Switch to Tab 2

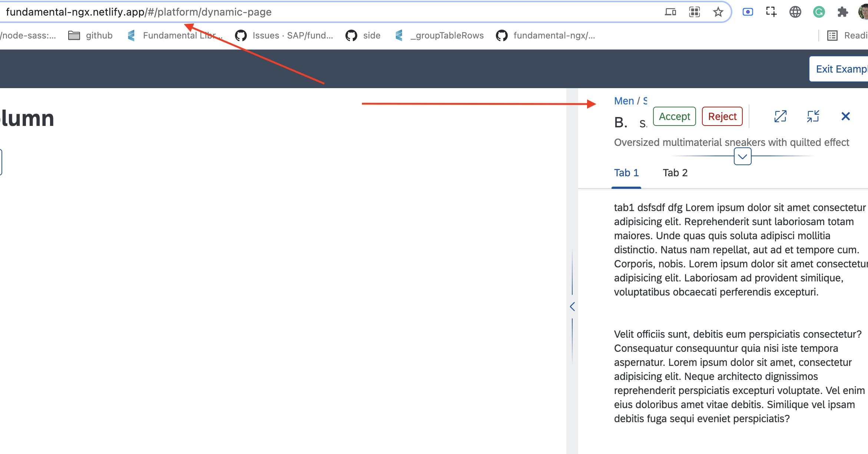[675, 173]
